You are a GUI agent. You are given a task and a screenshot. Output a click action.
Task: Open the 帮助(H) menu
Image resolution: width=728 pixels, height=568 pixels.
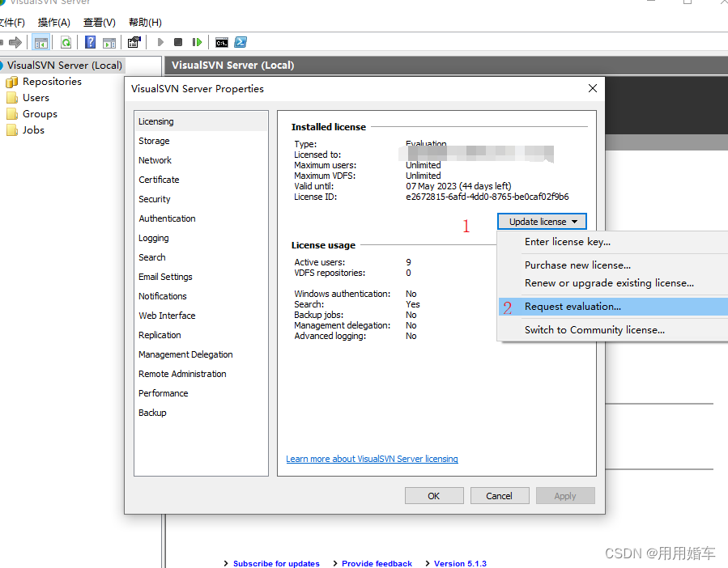tap(145, 23)
